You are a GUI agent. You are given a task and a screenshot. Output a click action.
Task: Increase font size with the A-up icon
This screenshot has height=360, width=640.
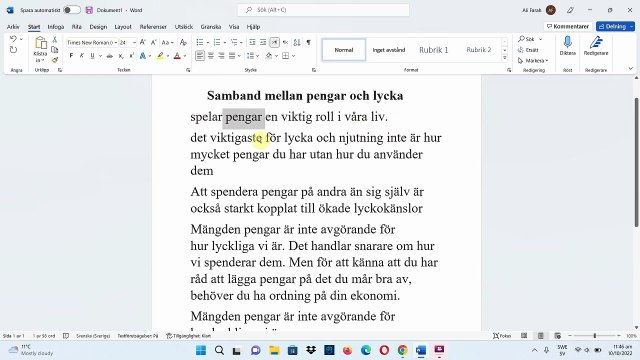pos(142,42)
